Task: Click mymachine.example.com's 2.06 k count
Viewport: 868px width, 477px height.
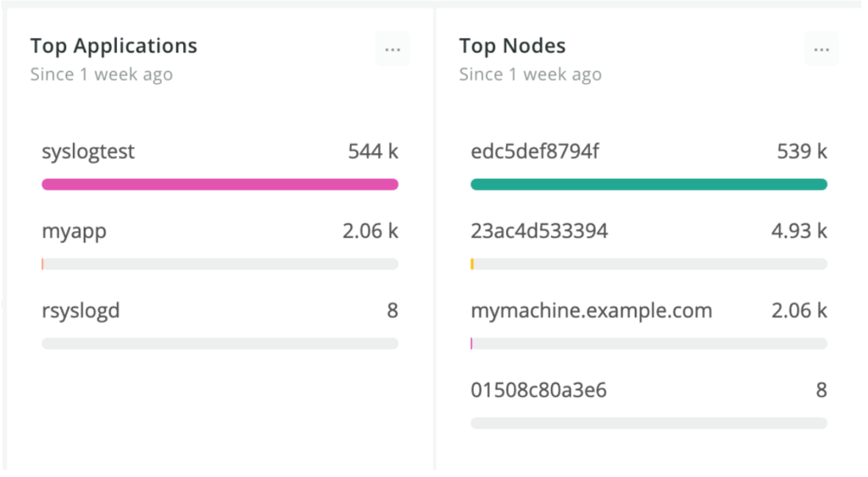Action: point(799,310)
